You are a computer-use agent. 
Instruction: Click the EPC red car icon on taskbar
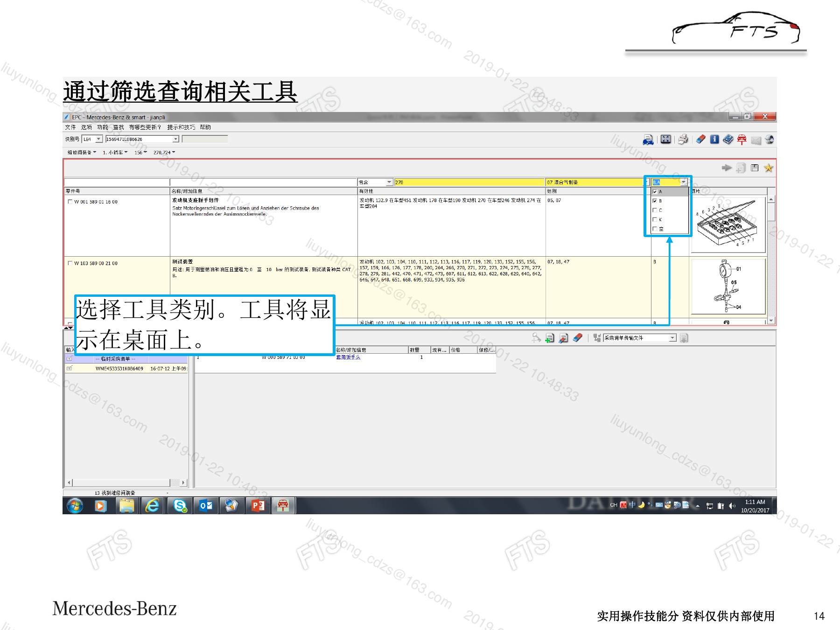tap(283, 505)
